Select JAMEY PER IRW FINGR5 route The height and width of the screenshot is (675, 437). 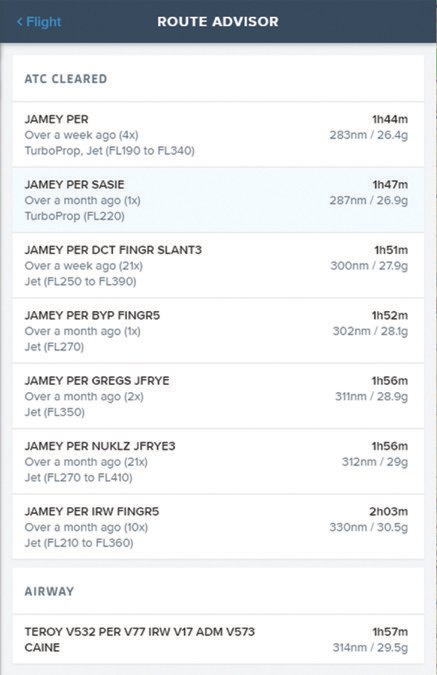[218, 527]
